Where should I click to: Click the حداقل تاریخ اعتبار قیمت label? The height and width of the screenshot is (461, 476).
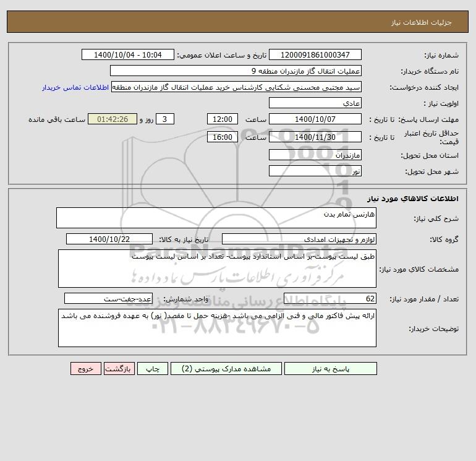click(x=431, y=137)
